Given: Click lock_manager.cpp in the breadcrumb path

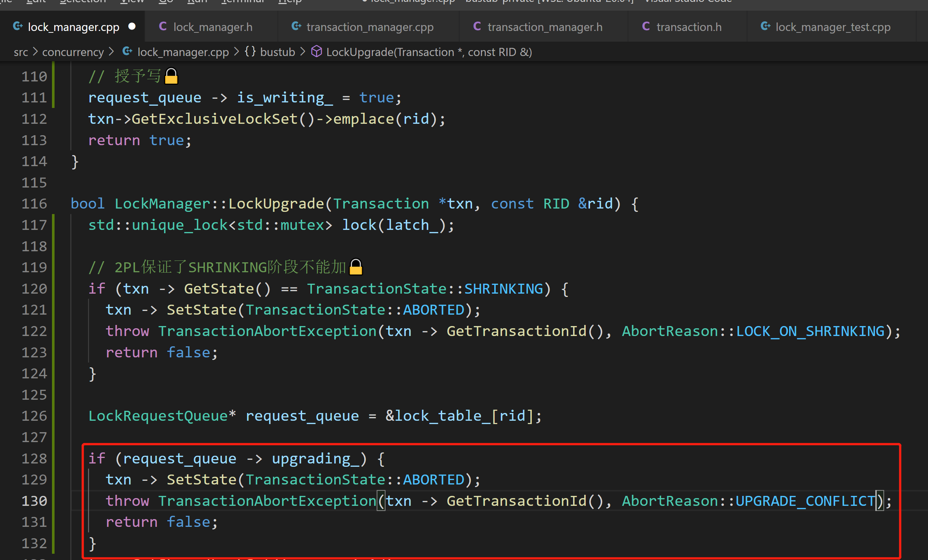Looking at the screenshot, I should click(x=183, y=52).
